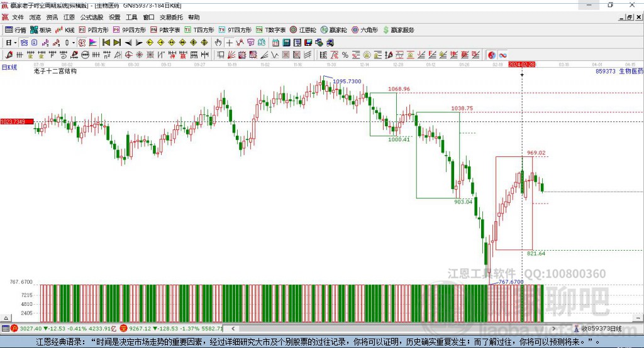Toggle the crosshair cursor tool
The height and width of the screenshot is (348, 644).
(229, 43)
